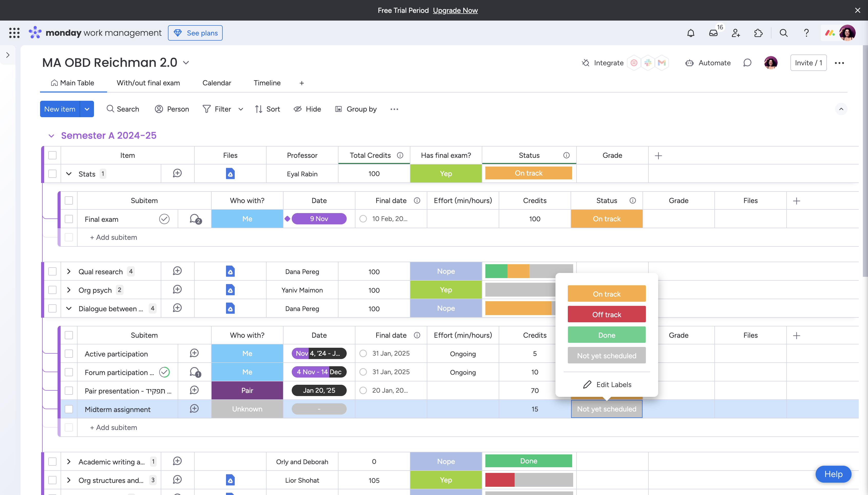
Task: Click the Automate button
Action: tap(708, 63)
